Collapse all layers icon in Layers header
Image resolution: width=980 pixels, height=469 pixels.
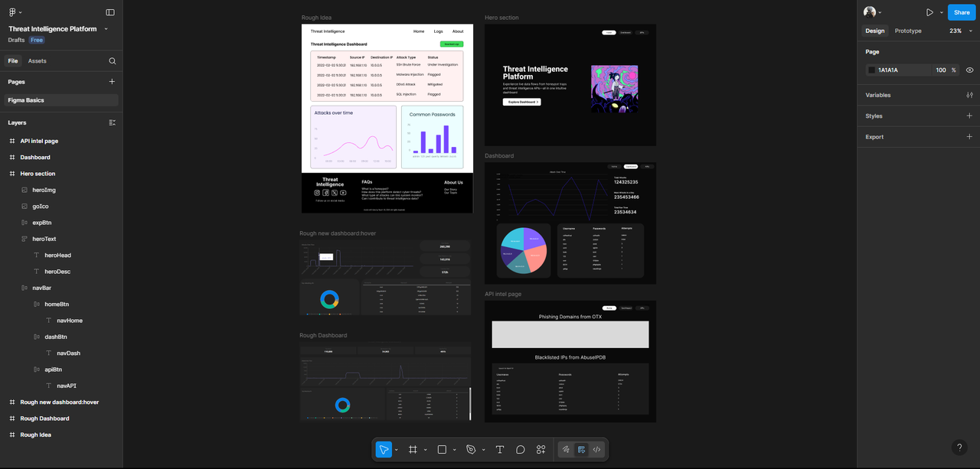coord(113,122)
